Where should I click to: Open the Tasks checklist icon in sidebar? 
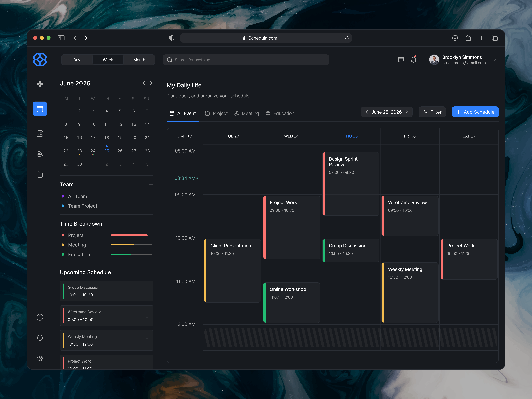40,133
